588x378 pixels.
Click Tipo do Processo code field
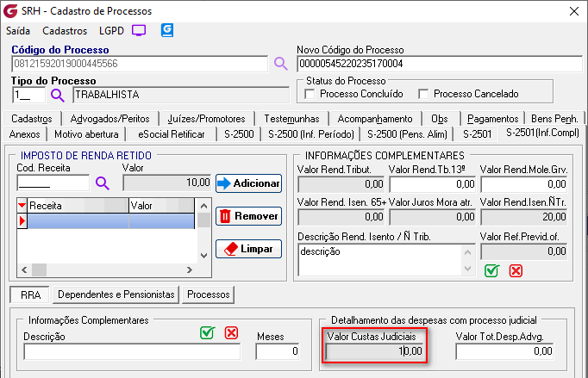pyautogui.click(x=28, y=95)
